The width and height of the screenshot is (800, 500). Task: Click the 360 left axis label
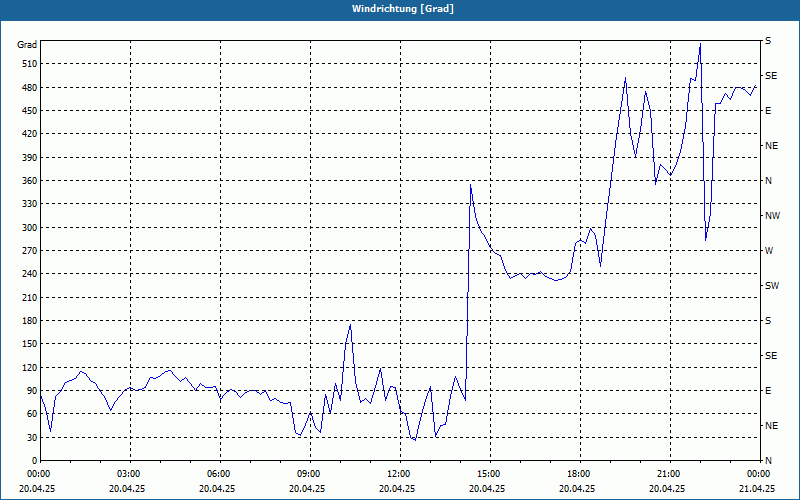pyautogui.click(x=28, y=181)
